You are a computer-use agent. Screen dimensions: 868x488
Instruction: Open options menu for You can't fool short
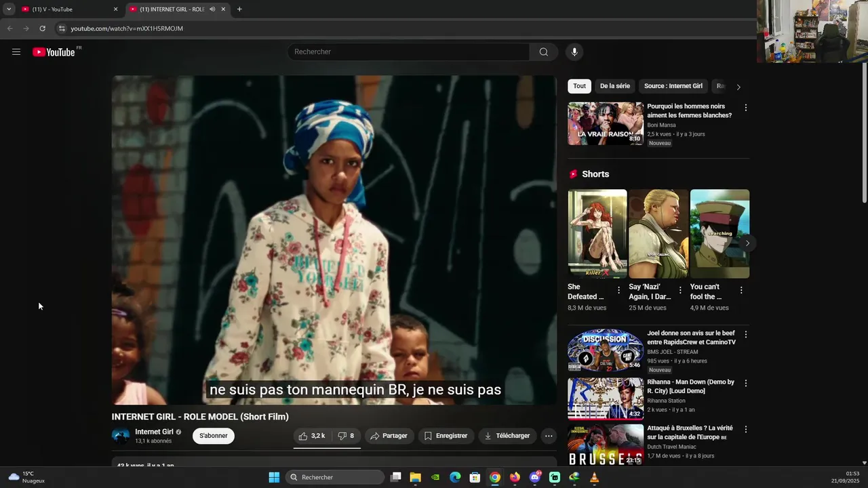coord(741,290)
